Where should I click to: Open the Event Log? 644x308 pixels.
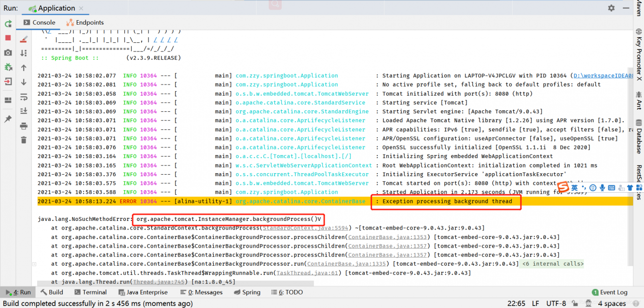[x=610, y=292]
